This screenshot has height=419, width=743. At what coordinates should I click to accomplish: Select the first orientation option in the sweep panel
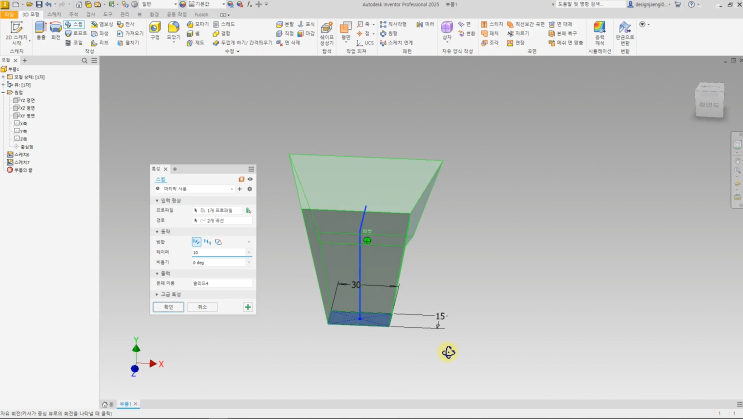197,242
